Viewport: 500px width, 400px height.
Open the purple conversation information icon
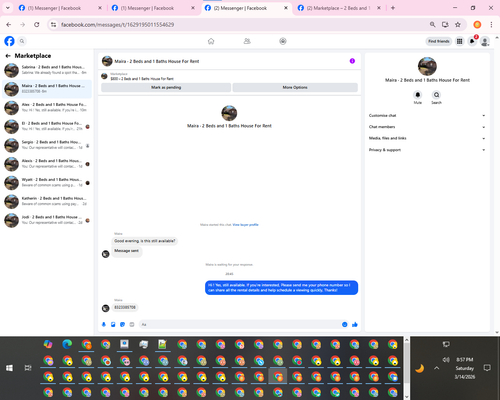click(x=352, y=61)
